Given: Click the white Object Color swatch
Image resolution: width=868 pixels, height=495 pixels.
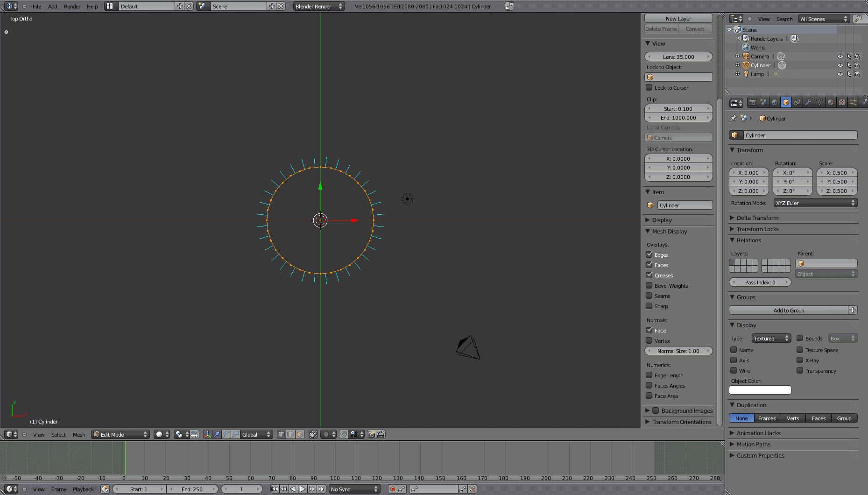Looking at the screenshot, I should [x=760, y=390].
